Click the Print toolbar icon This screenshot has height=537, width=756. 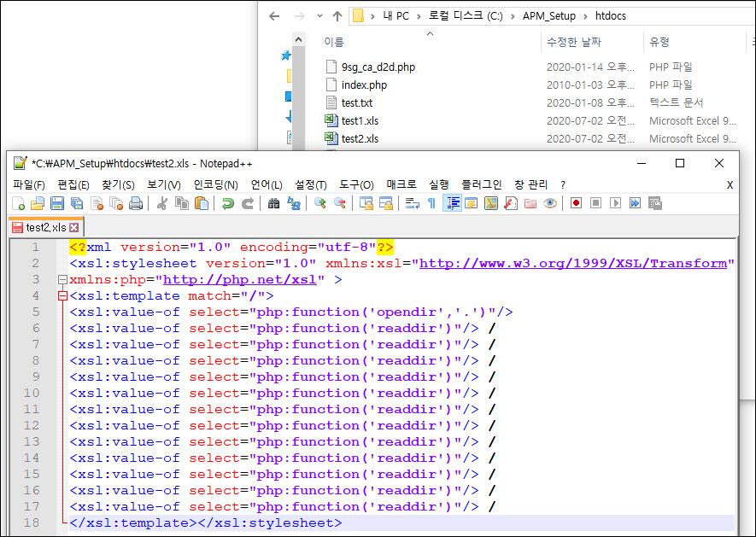[136, 203]
